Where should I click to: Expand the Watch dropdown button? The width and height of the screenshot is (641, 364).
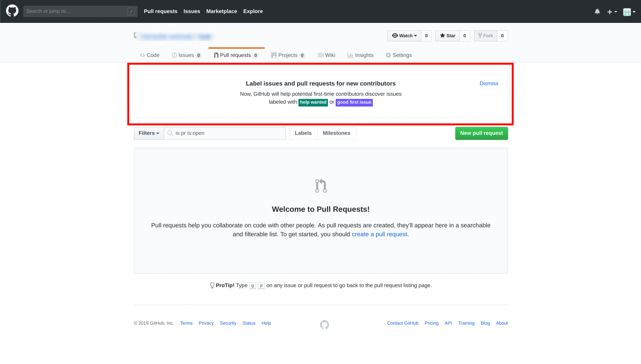tap(404, 35)
